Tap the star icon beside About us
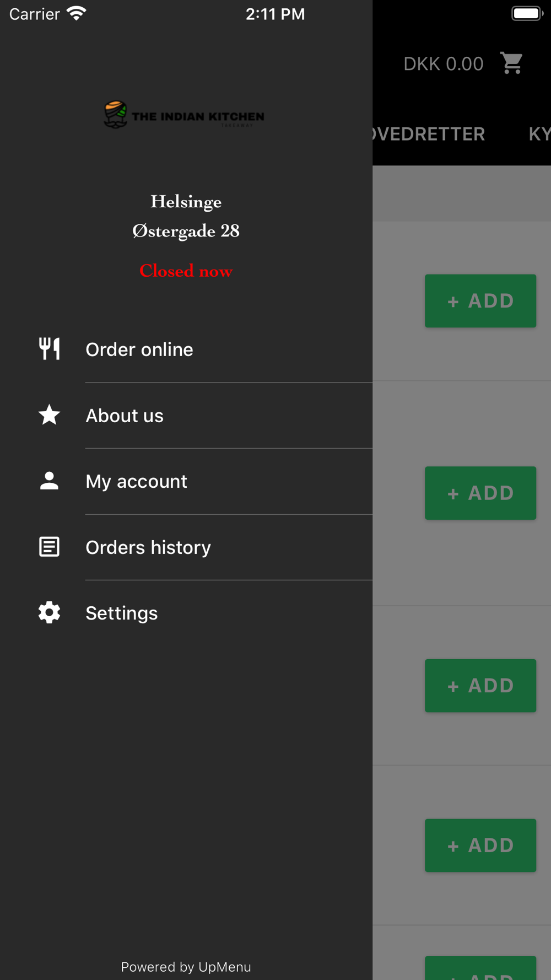The width and height of the screenshot is (551, 980). (x=49, y=415)
